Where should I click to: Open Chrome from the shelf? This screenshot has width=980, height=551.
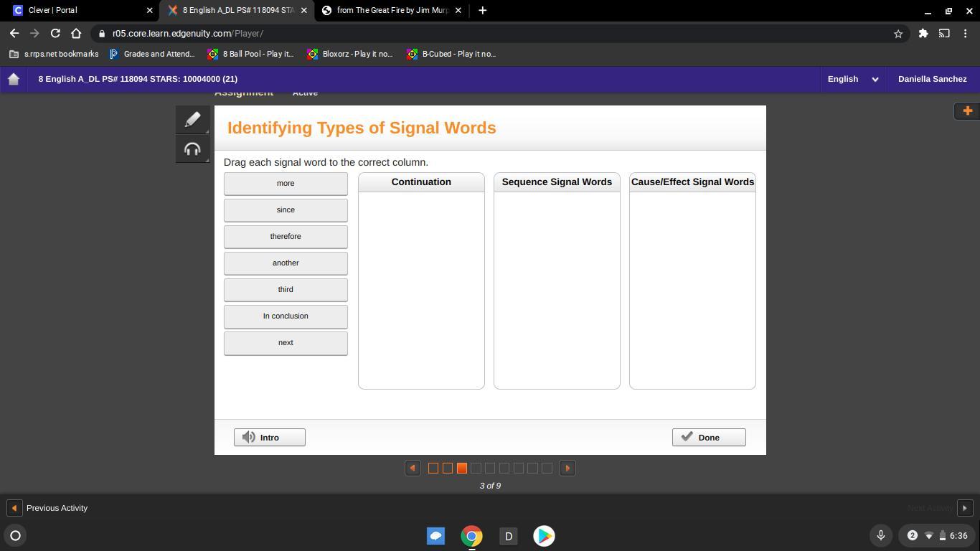coord(471,536)
